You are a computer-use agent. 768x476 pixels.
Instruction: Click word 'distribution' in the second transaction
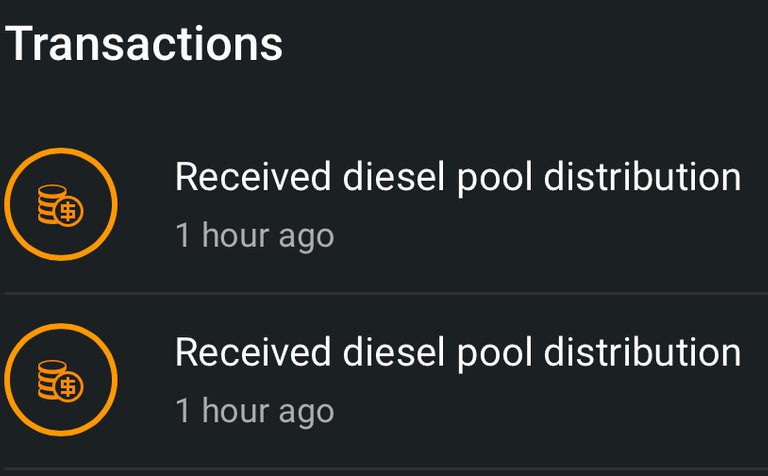click(x=642, y=352)
